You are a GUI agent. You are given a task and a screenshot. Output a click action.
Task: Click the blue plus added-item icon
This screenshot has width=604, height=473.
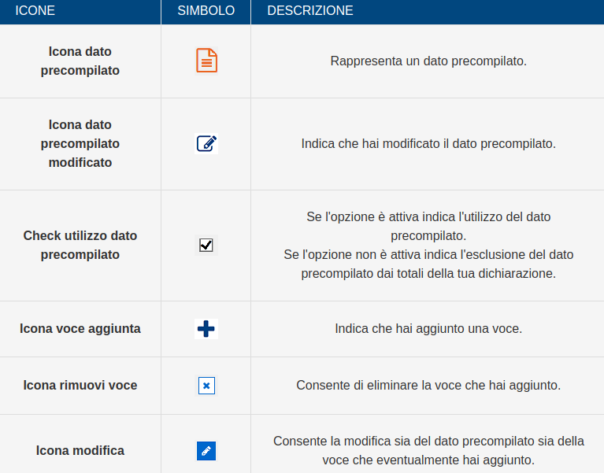coord(206,328)
